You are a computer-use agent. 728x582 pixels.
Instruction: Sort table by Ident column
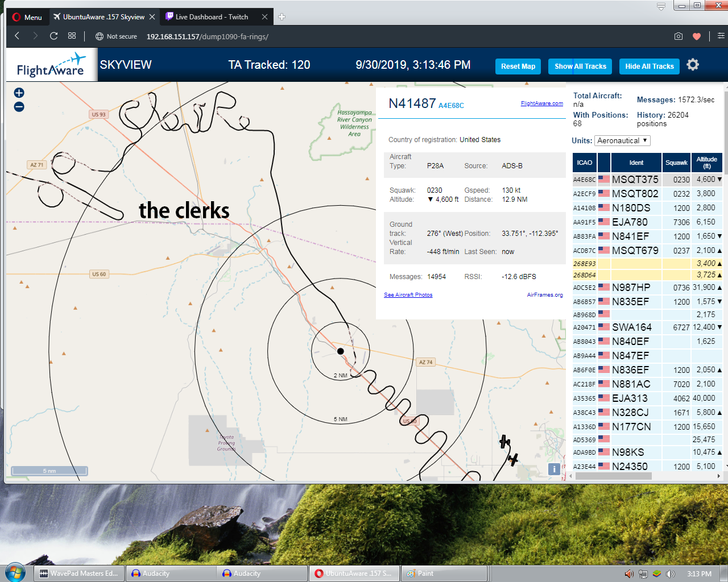(x=636, y=163)
